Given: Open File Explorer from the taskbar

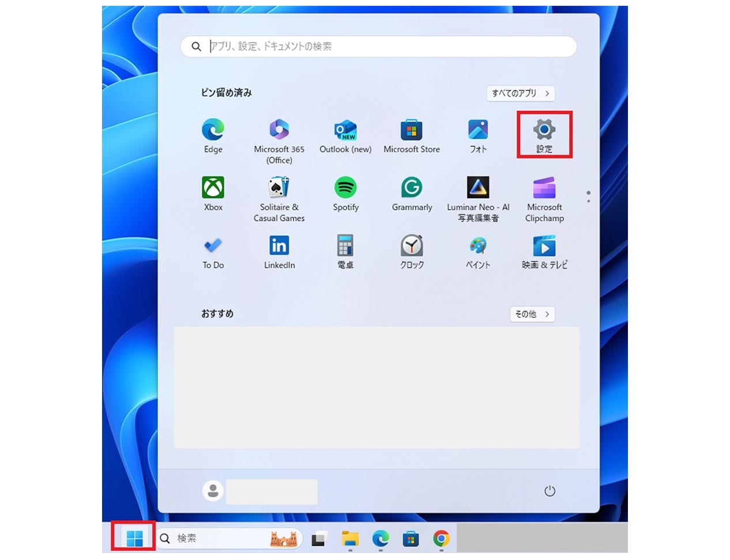Looking at the screenshot, I should 350,539.
